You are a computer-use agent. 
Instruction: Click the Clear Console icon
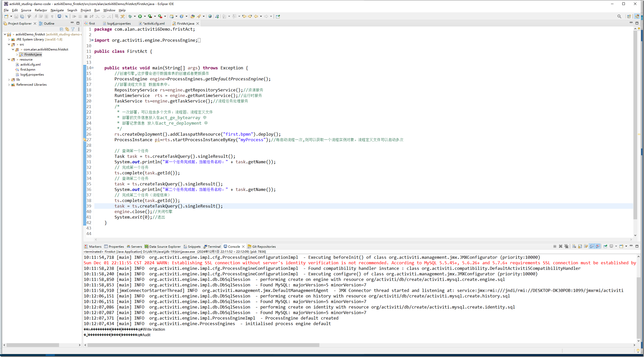point(574,246)
